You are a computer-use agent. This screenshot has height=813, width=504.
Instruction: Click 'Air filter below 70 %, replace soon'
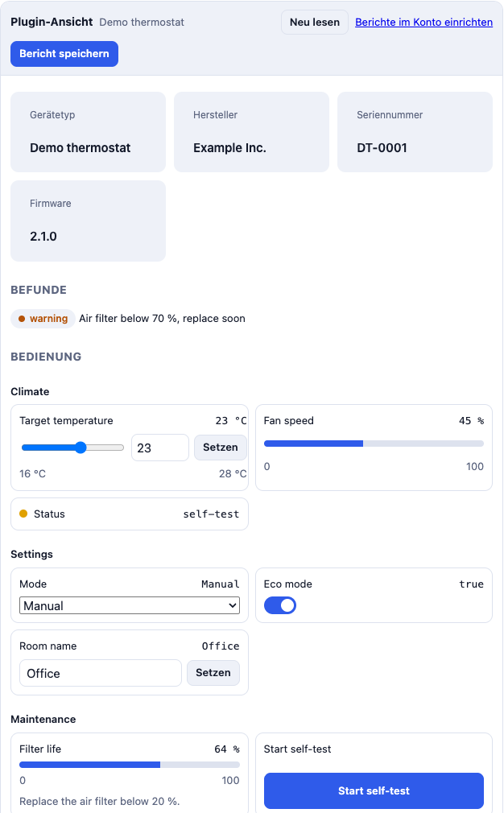[x=163, y=318]
